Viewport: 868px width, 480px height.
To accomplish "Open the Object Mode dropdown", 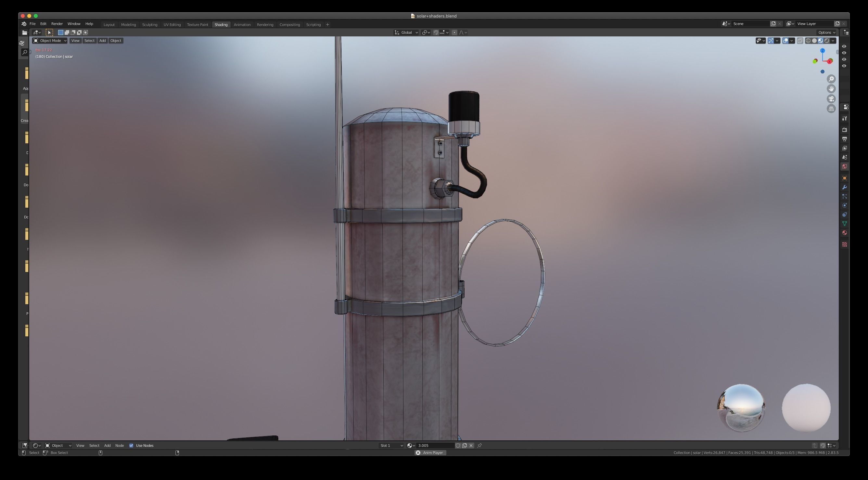I will (50, 41).
